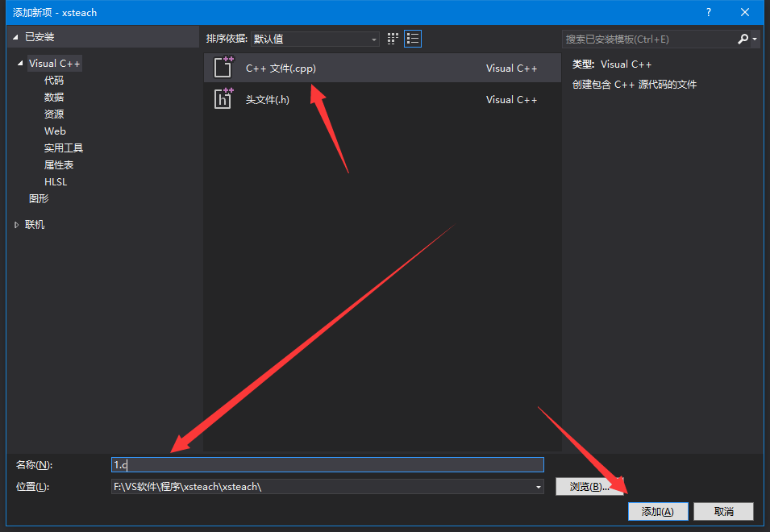Viewport: 770px width, 532px height.
Task: Click the 名称 file name input field
Action: 327,465
